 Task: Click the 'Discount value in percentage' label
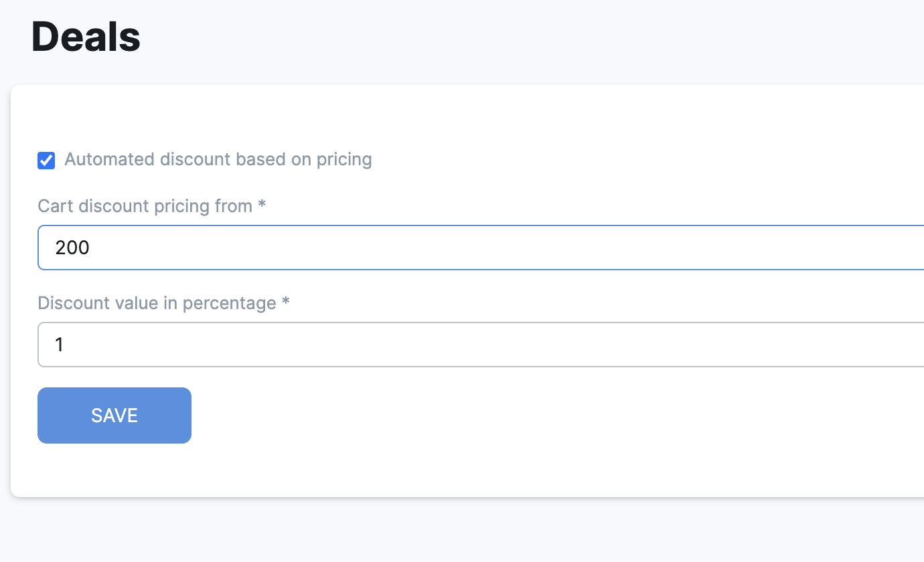tap(157, 303)
